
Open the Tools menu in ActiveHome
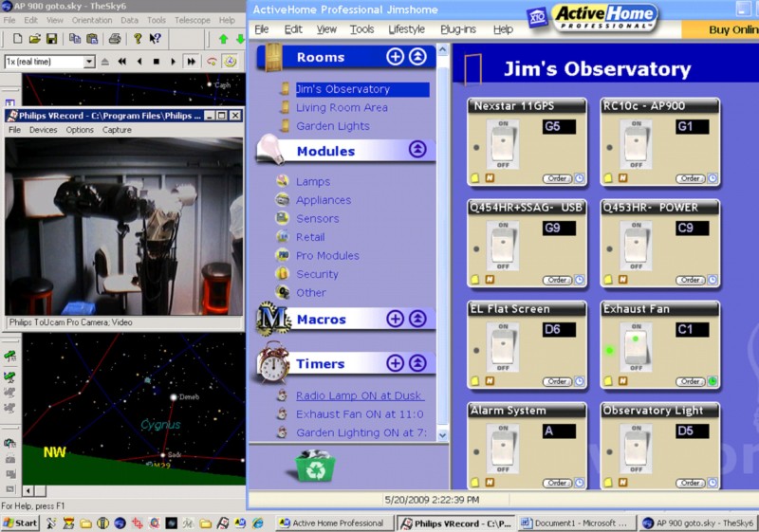point(362,29)
